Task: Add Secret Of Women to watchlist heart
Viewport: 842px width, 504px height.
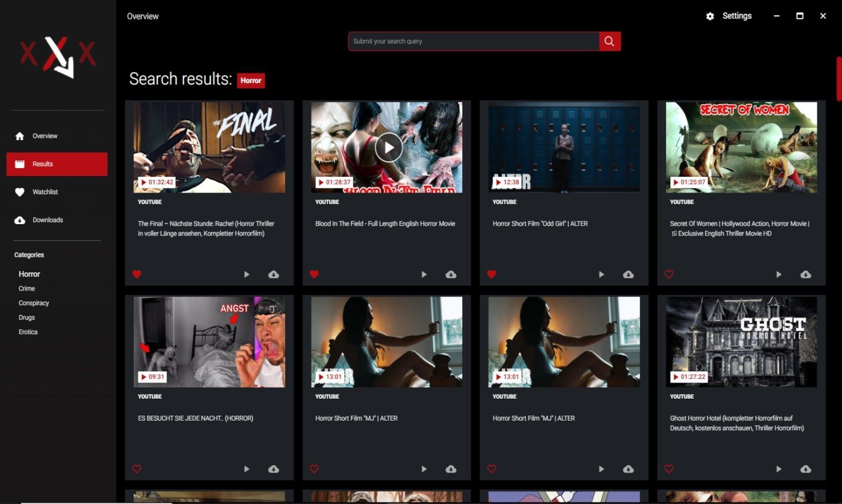Action: pyautogui.click(x=669, y=274)
